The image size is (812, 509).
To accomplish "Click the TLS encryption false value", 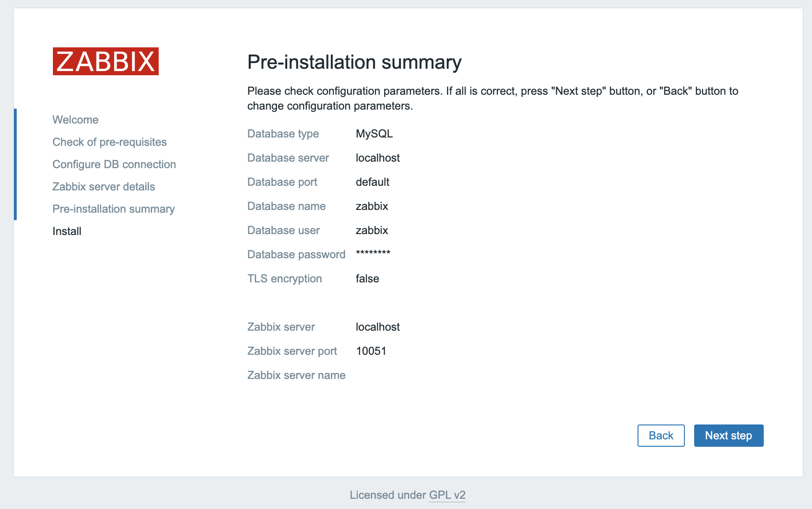I will (367, 279).
